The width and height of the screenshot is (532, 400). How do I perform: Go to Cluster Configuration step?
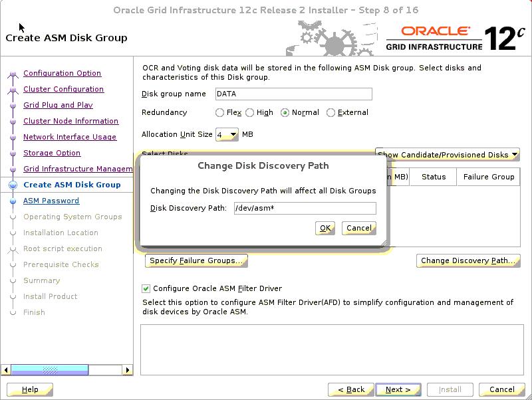(63, 89)
